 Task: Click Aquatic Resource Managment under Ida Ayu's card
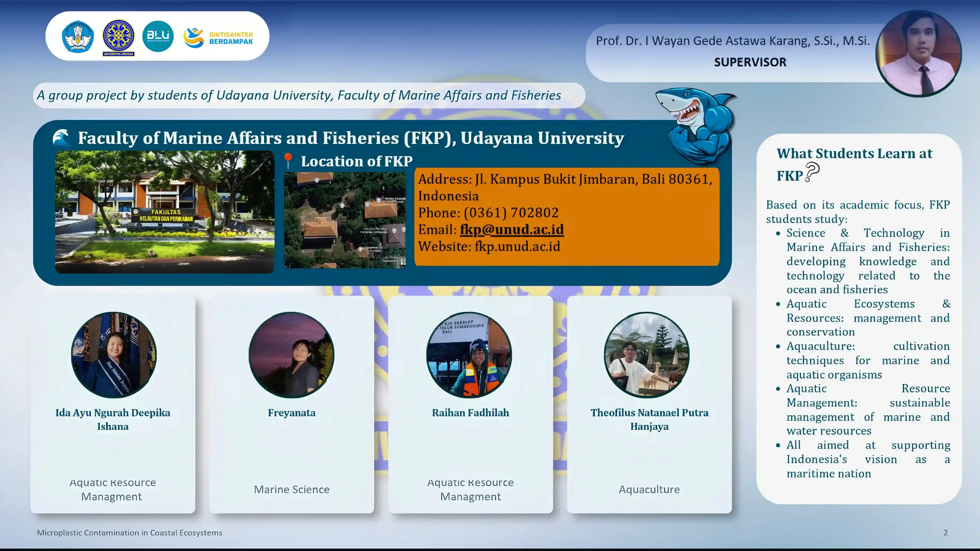click(113, 489)
